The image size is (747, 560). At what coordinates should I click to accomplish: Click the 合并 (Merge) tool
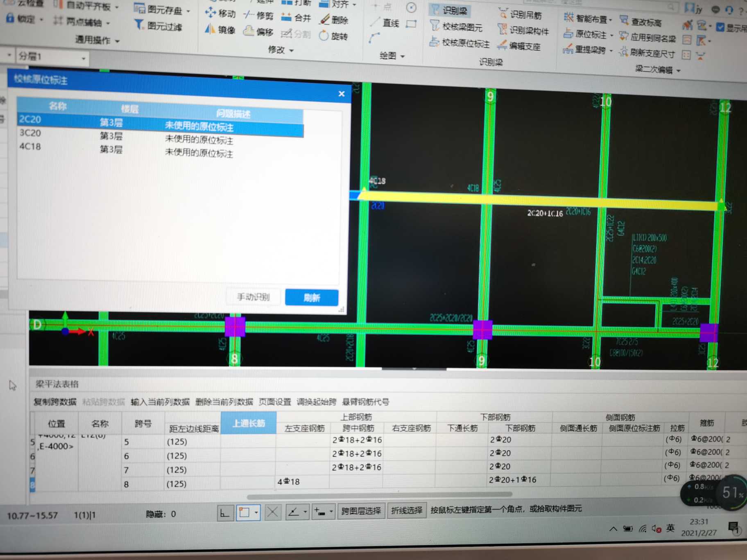point(297,18)
